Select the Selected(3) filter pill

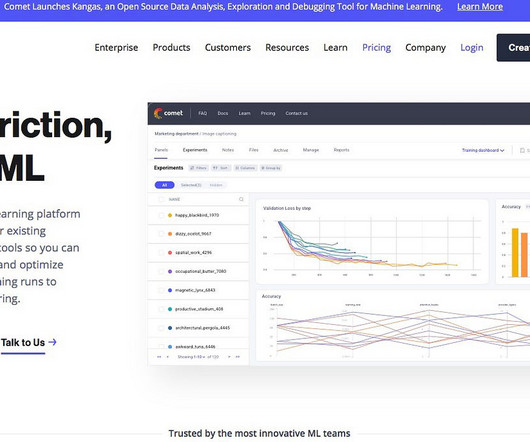click(x=191, y=185)
